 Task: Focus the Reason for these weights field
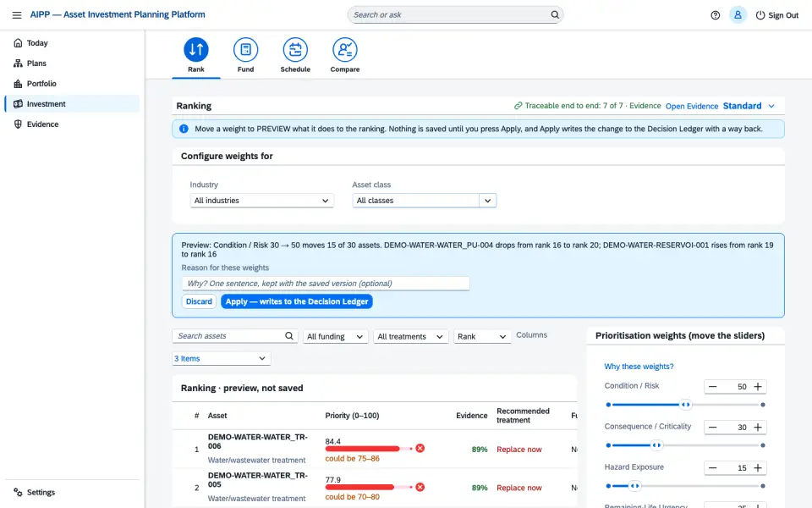(326, 284)
